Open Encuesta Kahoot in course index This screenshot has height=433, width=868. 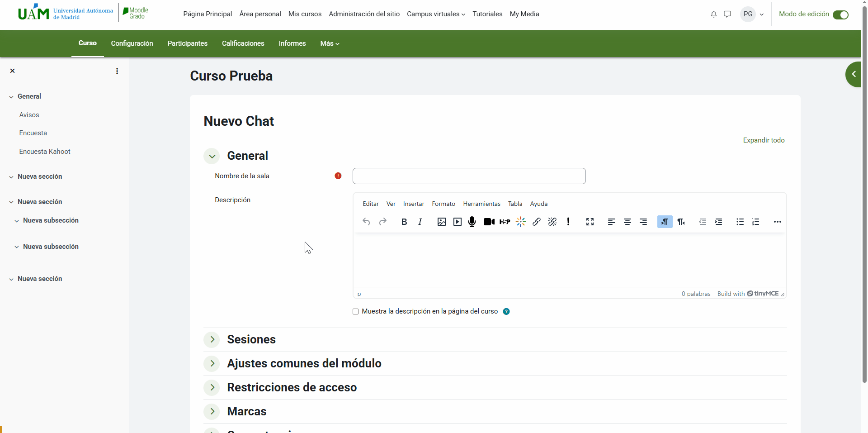[x=45, y=152]
